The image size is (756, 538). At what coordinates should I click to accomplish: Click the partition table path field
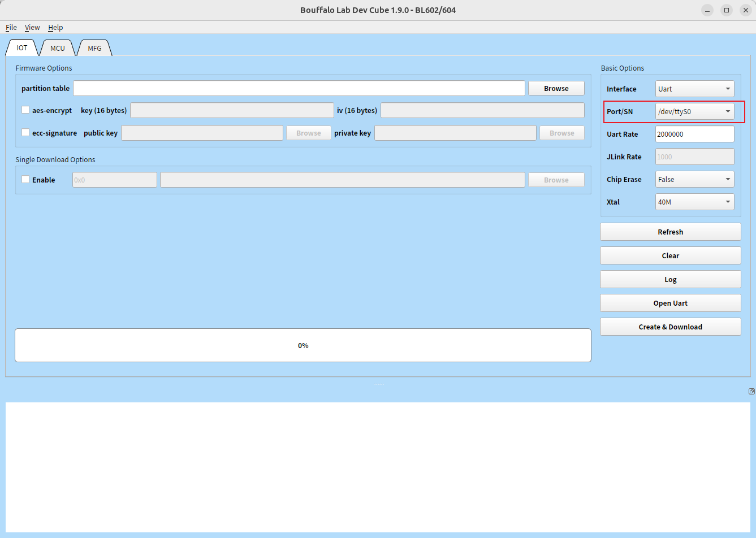click(299, 88)
